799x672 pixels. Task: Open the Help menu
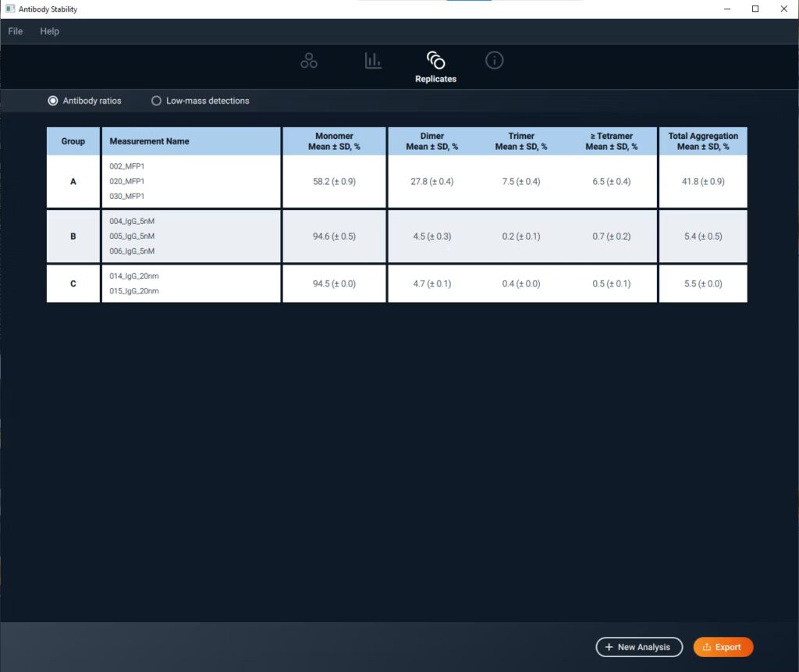pos(50,31)
